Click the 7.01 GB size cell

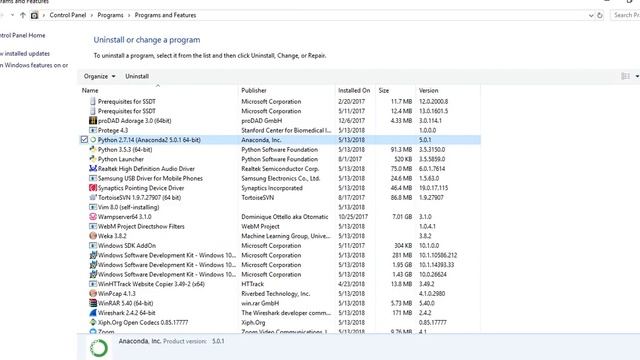point(402,217)
